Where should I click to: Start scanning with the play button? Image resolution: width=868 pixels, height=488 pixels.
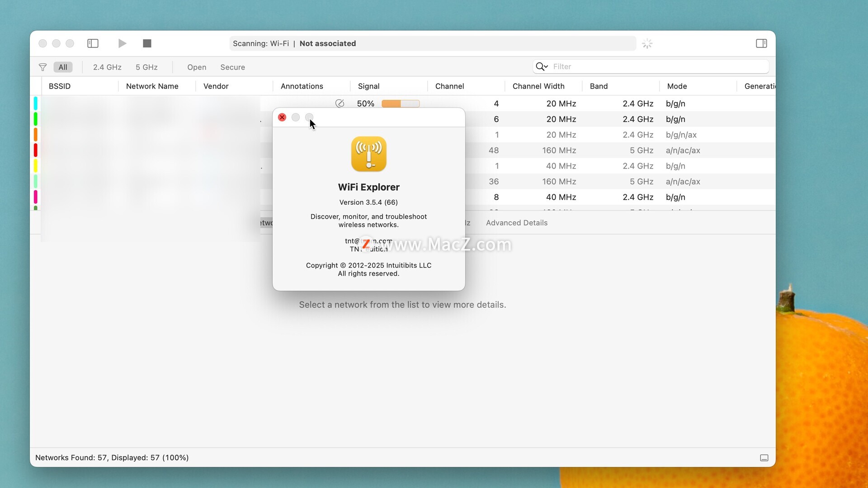coord(122,43)
